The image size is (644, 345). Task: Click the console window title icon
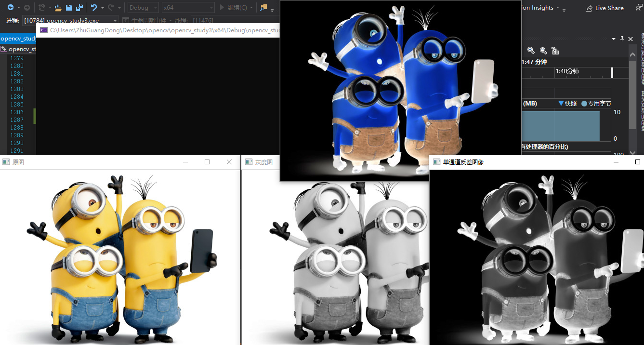pos(43,30)
